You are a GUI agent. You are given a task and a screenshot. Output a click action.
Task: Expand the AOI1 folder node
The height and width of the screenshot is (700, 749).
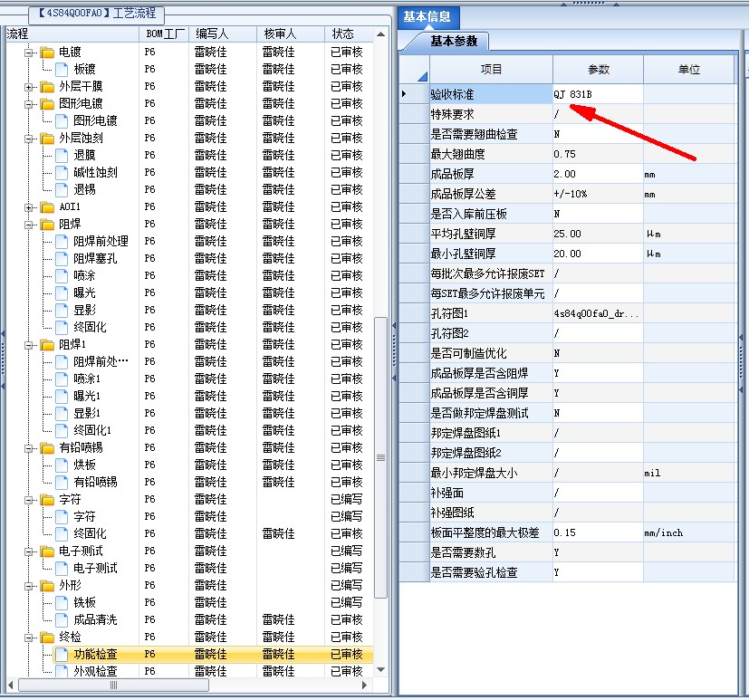pyautogui.click(x=29, y=207)
